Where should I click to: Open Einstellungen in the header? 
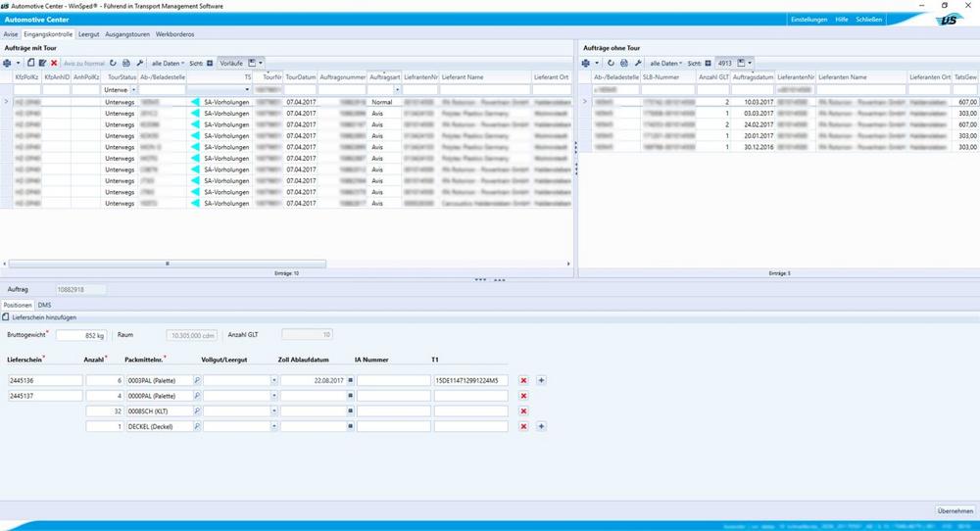coord(808,20)
